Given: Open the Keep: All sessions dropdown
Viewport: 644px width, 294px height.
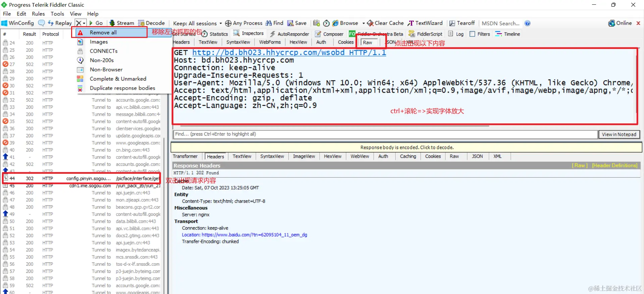Looking at the screenshot, I should pos(197,23).
